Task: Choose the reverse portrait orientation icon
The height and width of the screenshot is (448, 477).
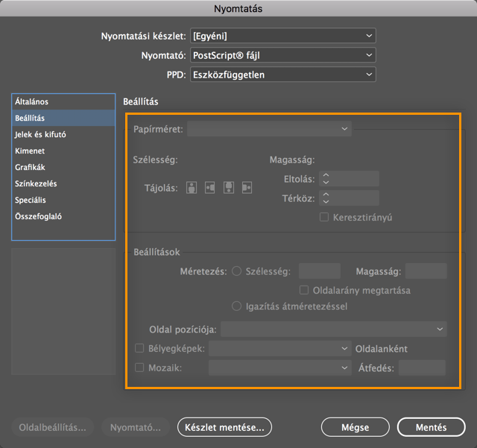Action: pyautogui.click(x=229, y=188)
